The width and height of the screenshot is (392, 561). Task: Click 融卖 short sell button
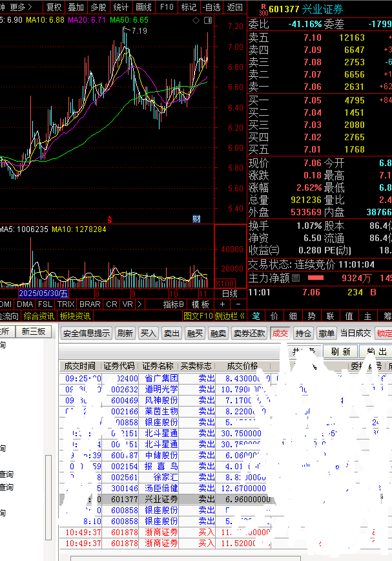pyautogui.click(x=218, y=333)
